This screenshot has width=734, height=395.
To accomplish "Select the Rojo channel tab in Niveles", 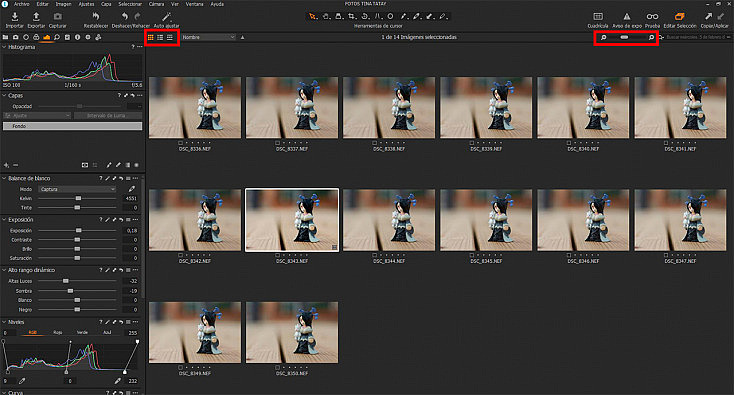I will pyautogui.click(x=58, y=332).
